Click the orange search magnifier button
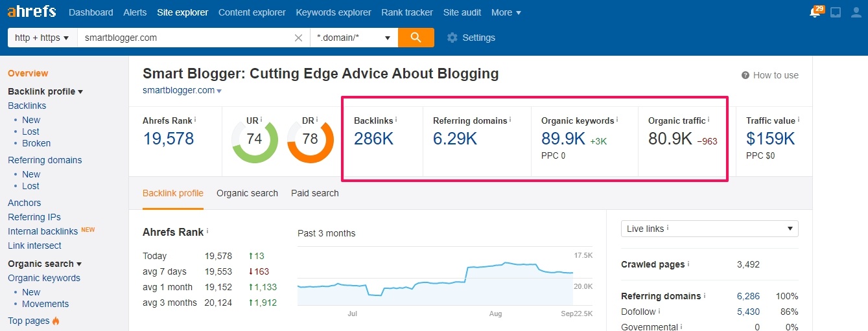Screen dimensions: 868x331 click(x=416, y=38)
